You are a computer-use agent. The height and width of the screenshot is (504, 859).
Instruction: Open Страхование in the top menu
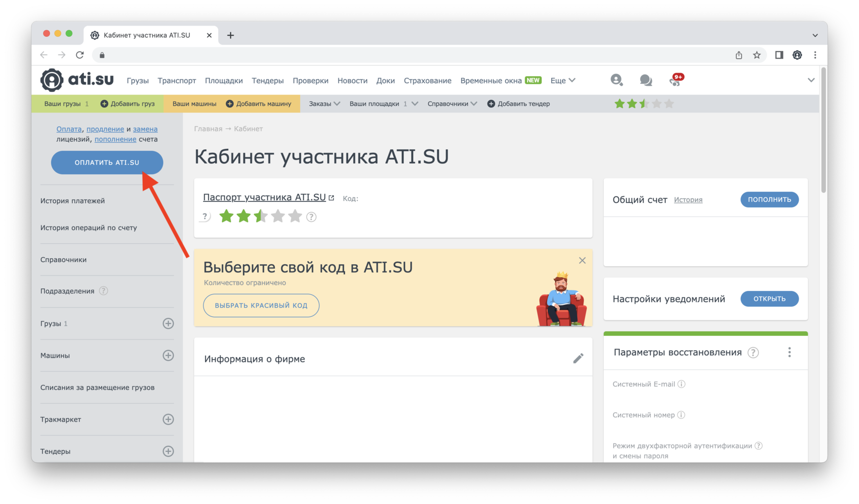coord(427,80)
